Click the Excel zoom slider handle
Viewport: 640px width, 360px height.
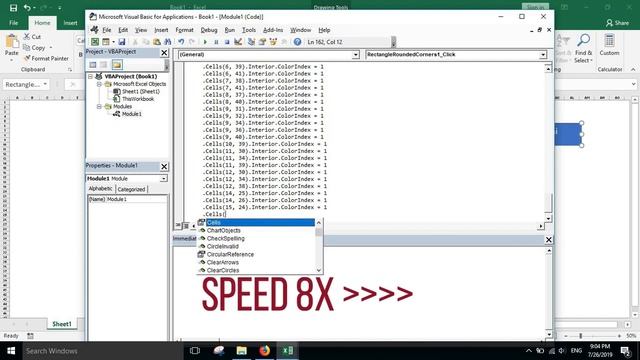pos(581,336)
